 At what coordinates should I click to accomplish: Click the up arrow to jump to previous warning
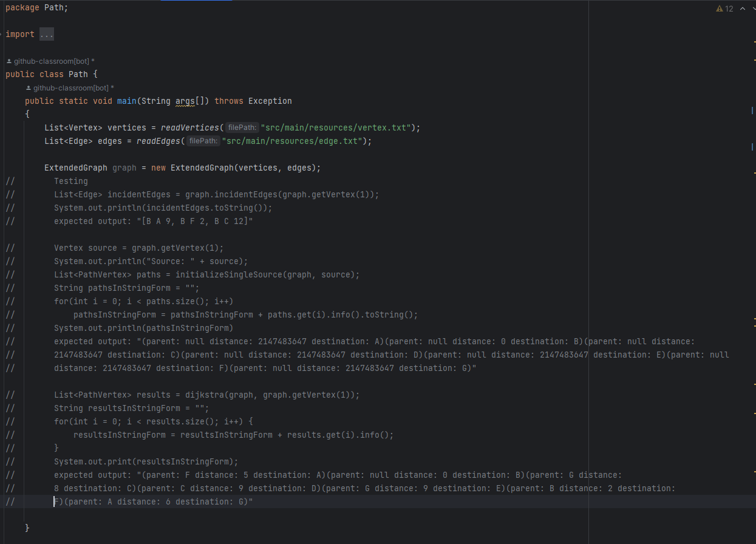[741, 8]
